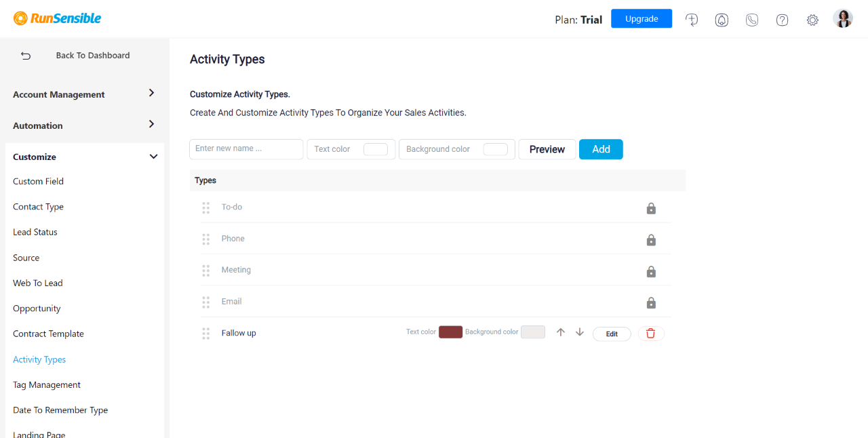The width and height of the screenshot is (868, 438).
Task: Open user profile avatar menu
Action: (843, 19)
